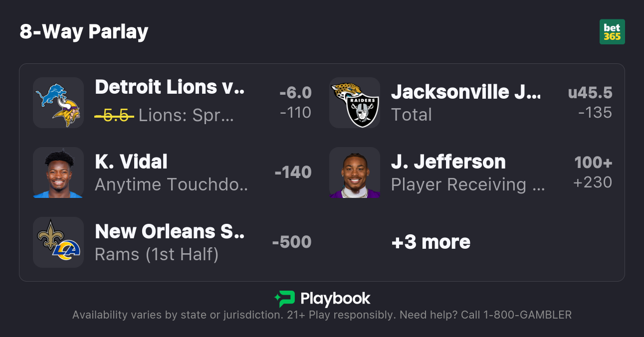
Task: Click the -140 touchdown odds
Action: [293, 172]
